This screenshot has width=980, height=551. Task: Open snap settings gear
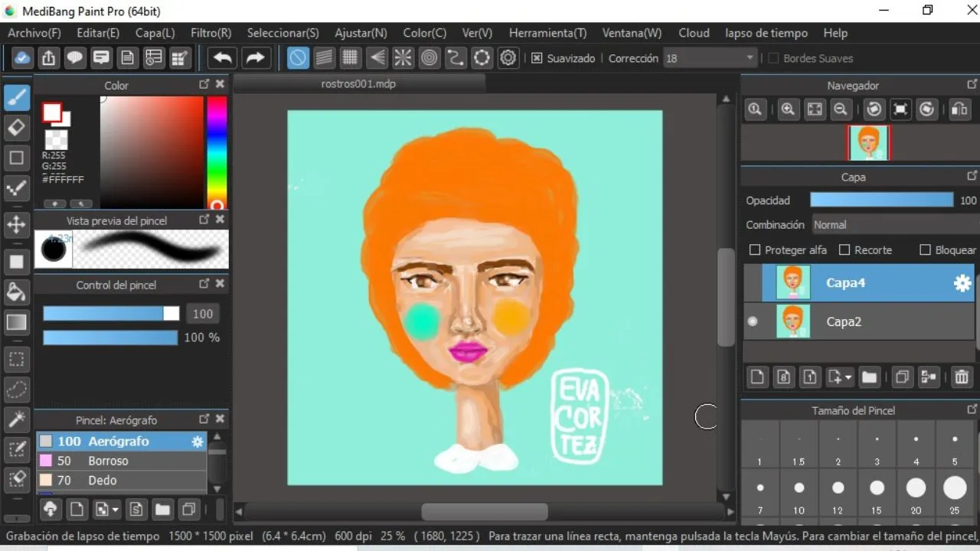508,58
